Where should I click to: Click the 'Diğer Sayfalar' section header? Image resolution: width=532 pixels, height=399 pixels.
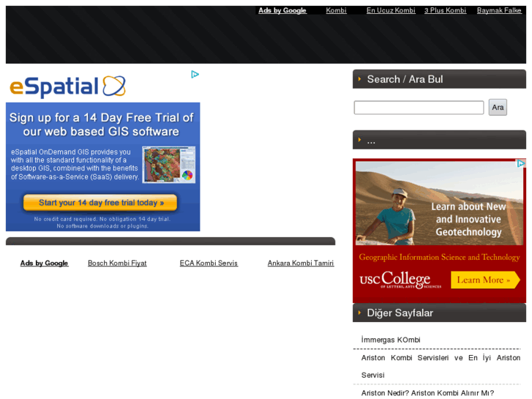439,313
